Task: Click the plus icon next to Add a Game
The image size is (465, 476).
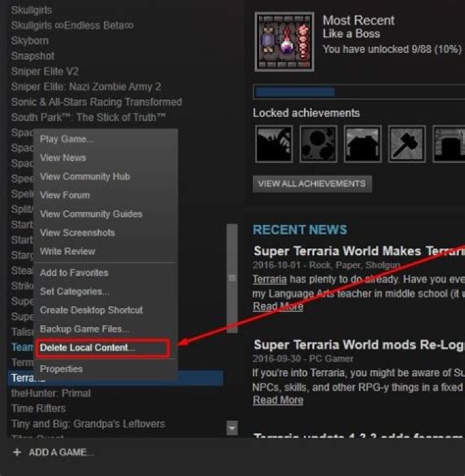Action: coord(17,452)
